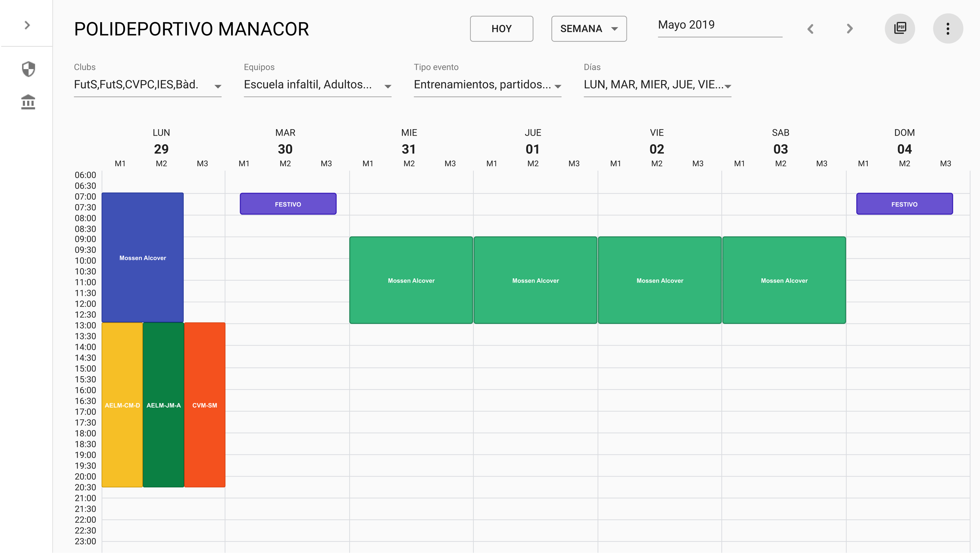Viewport: 980px width, 553px height.
Task: Click the M3 column label under LUN
Action: click(202, 163)
